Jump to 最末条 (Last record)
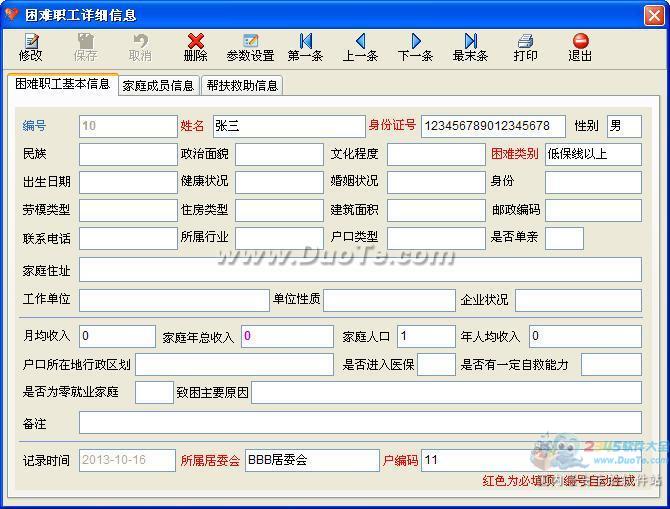670x509 pixels. tap(470, 46)
